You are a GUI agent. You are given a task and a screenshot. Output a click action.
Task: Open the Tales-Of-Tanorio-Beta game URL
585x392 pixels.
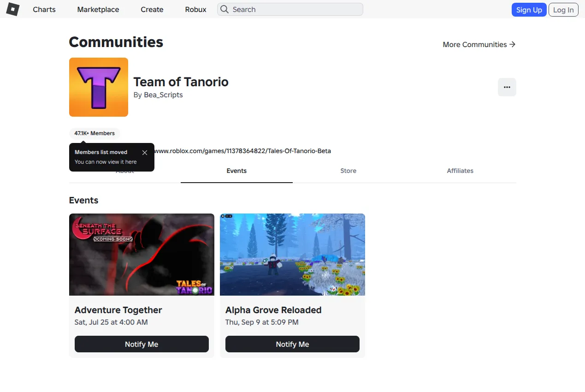pos(242,151)
